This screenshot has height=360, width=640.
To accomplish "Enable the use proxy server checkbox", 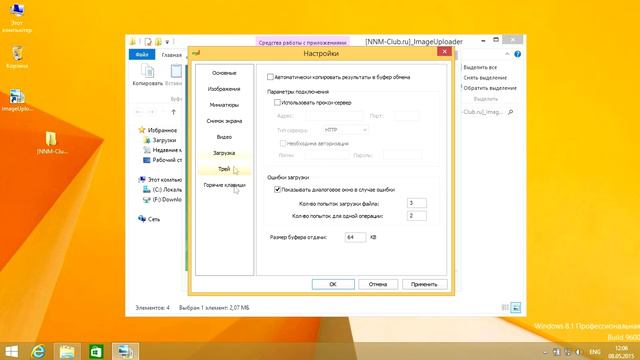I will (278, 102).
